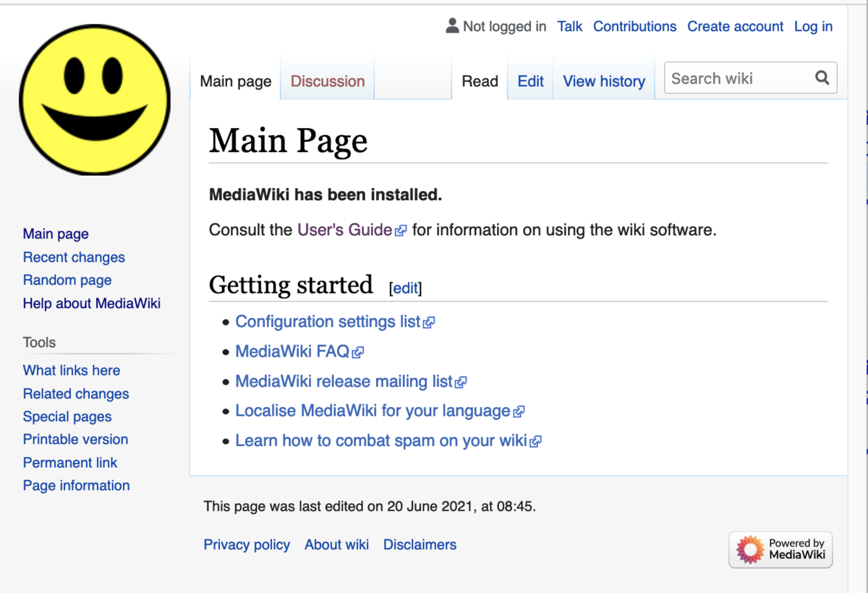Click the Getting started section heading
Image resolution: width=868 pixels, height=593 pixels.
(291, 285)
